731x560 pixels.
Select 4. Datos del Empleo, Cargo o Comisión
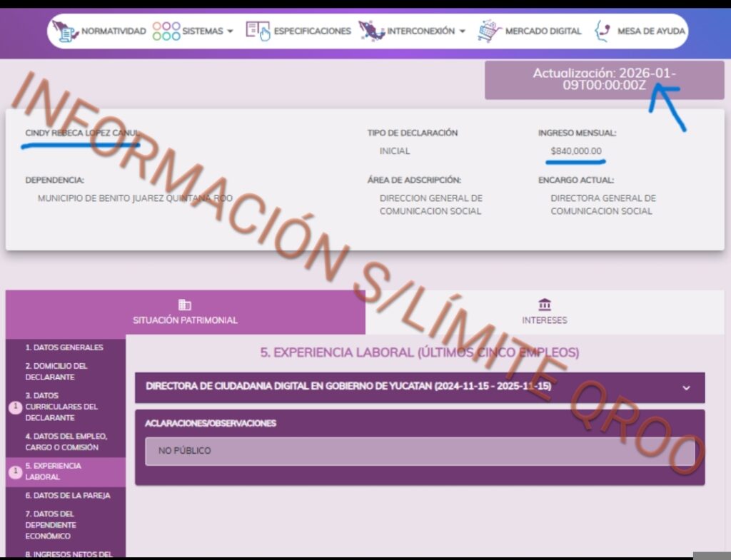(64, 442)
